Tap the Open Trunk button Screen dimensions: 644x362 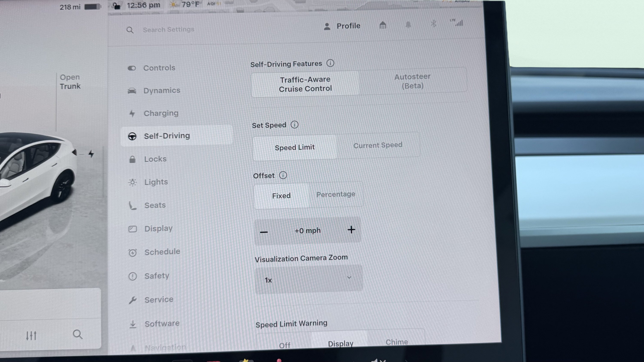[70, 82]
